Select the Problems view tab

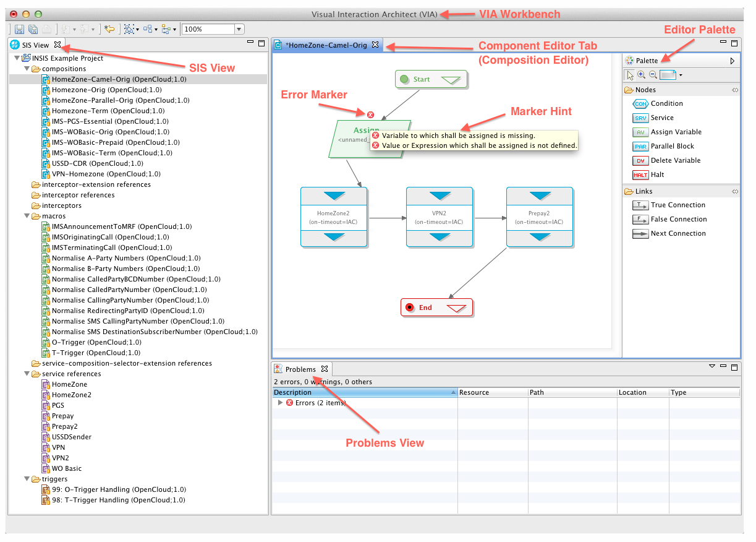coord(300,369)
